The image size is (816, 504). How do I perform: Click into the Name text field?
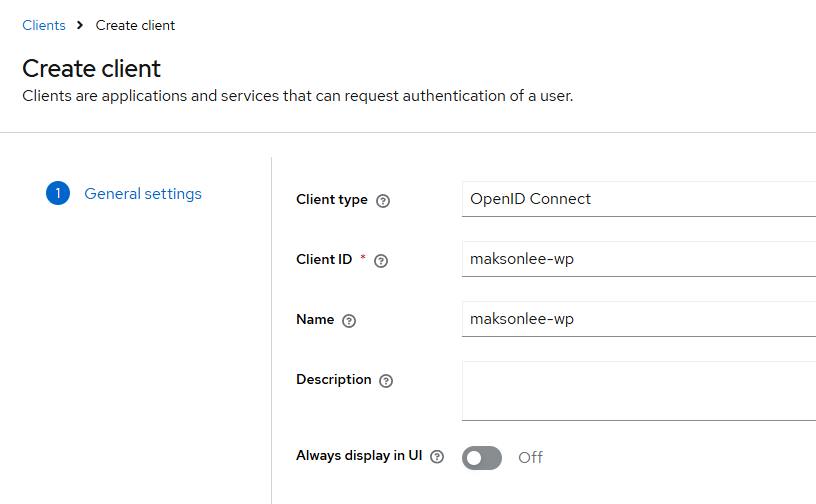[638, 320]
